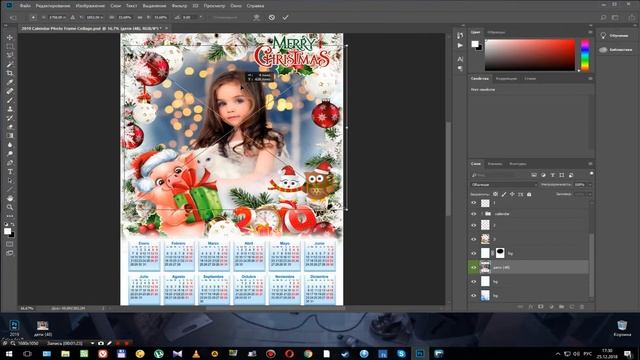Select the Zoom tool
Screen dimensions: 640x360
pos(10,207)
